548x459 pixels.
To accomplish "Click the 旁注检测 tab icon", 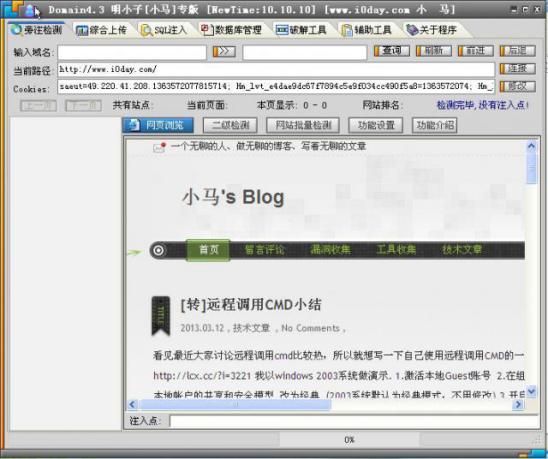I will [x=16, y=30].
